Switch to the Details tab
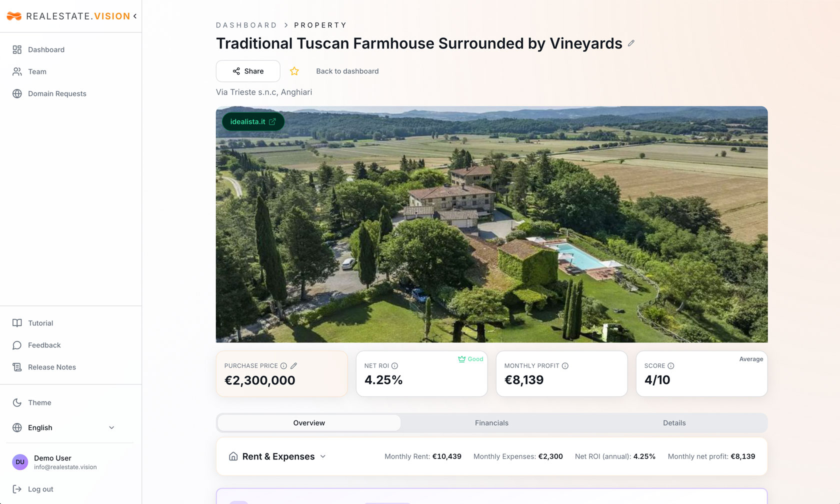840x504 pixels. (x=674, y=423)
